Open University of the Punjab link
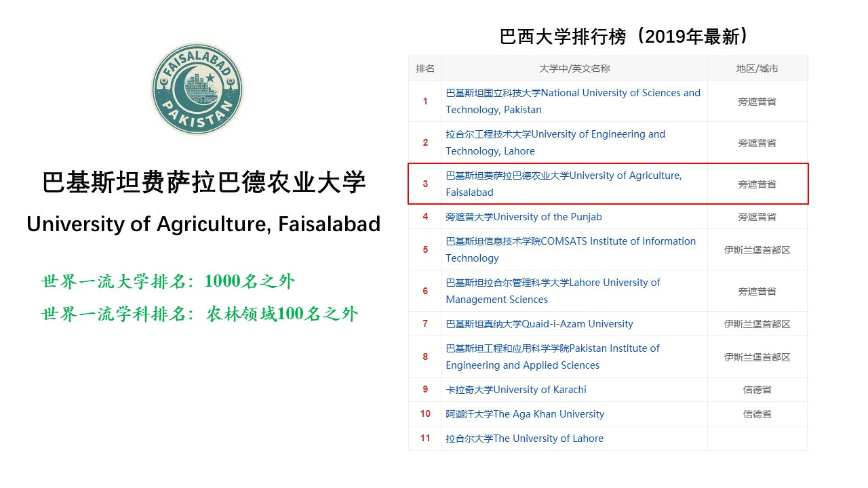This screenshot has width=868, height=488. pos(524,217)
